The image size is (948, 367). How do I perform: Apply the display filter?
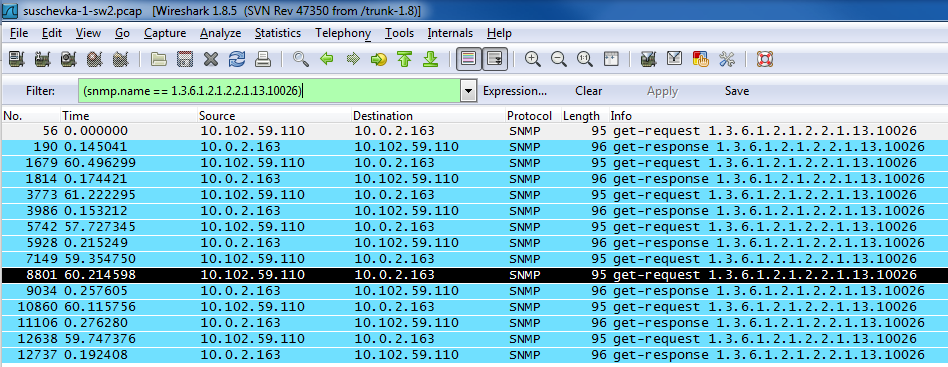(662, 91)
